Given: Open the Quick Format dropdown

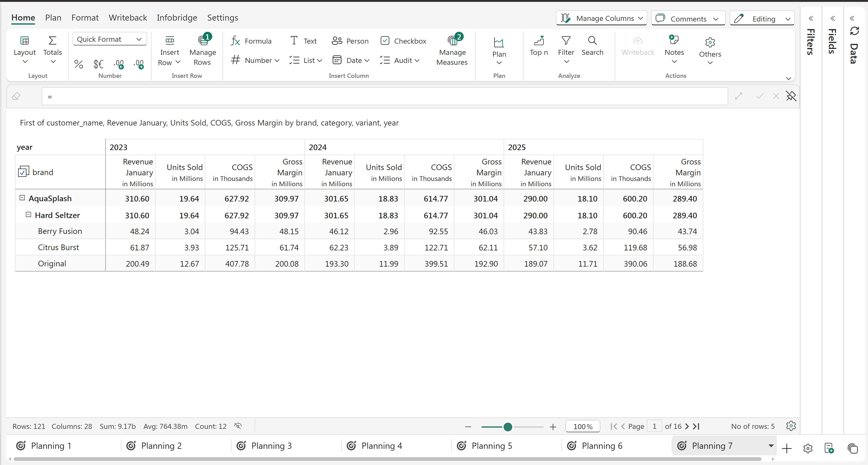Looking at the screenshot, I should tap(110, 39).
